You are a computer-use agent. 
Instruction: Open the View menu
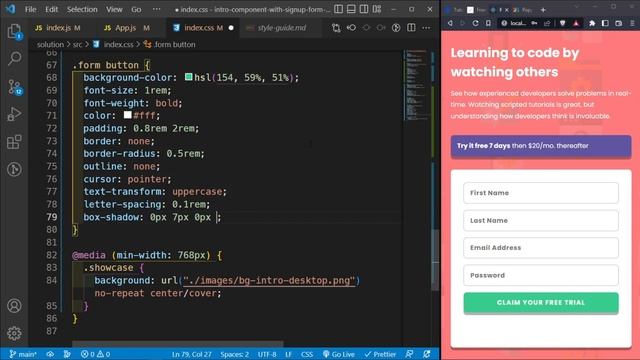tap(114, 9)
